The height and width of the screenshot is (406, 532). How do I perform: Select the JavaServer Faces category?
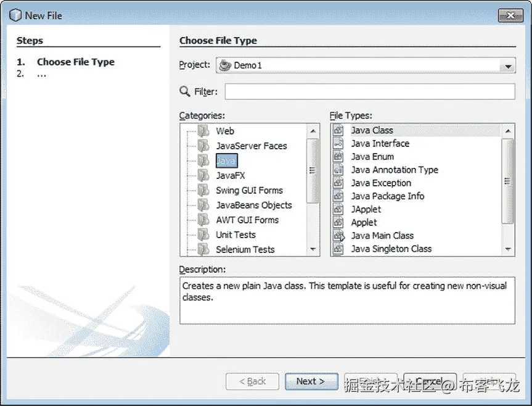(252, 146)
